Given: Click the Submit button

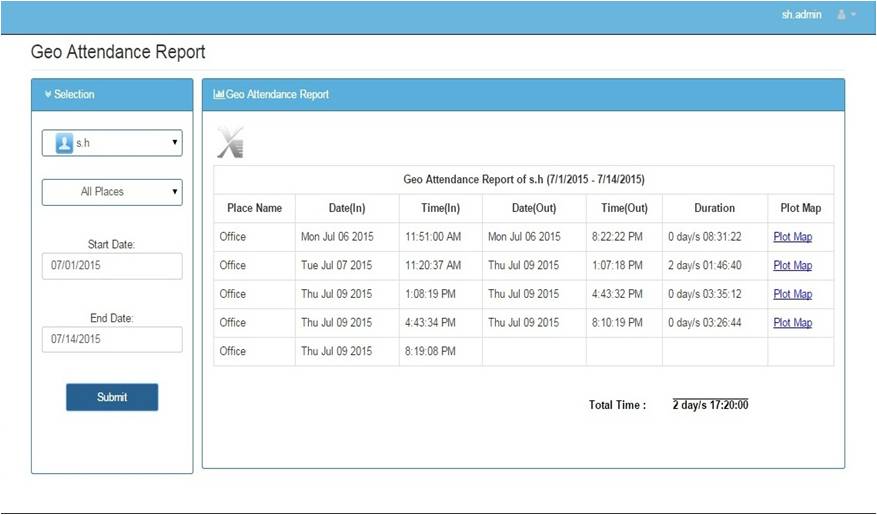Looking at the screenshot, I should (112, 397).
